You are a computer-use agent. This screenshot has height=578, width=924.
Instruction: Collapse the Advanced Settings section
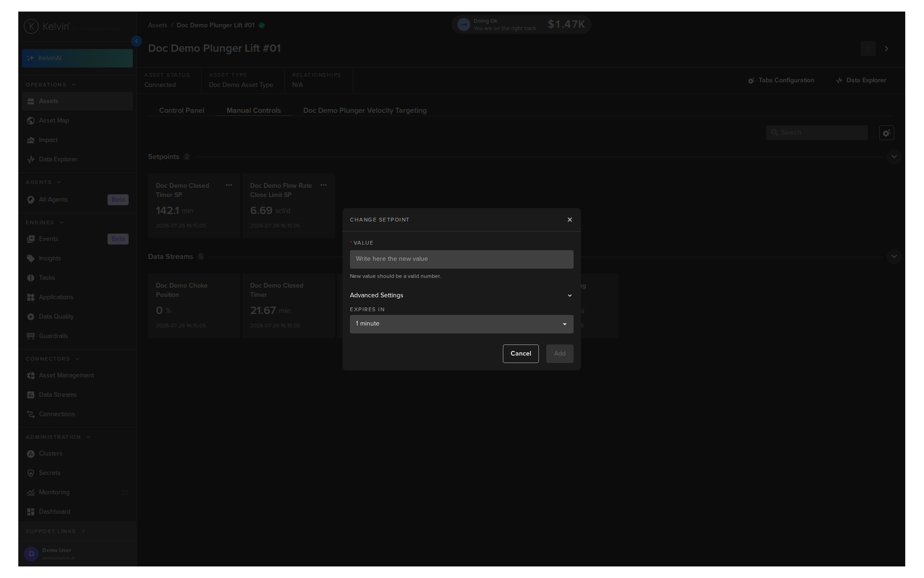click(x=462, y=295)
